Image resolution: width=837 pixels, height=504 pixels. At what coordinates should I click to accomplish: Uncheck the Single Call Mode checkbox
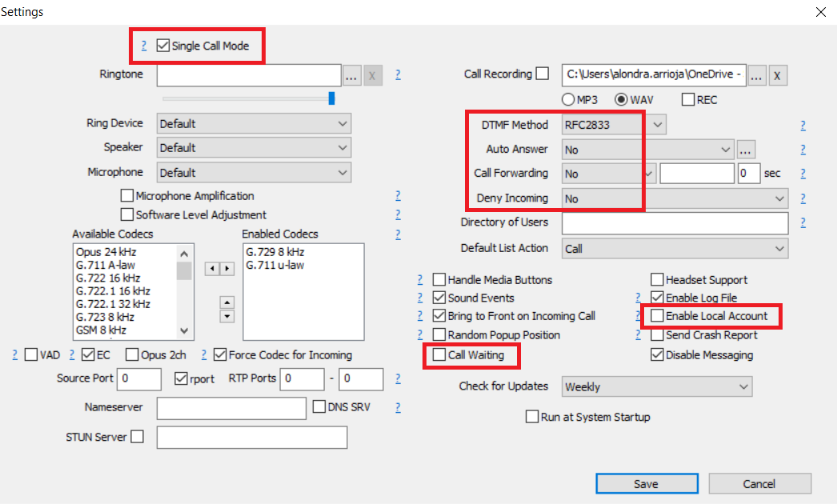[x=163, y=46]
